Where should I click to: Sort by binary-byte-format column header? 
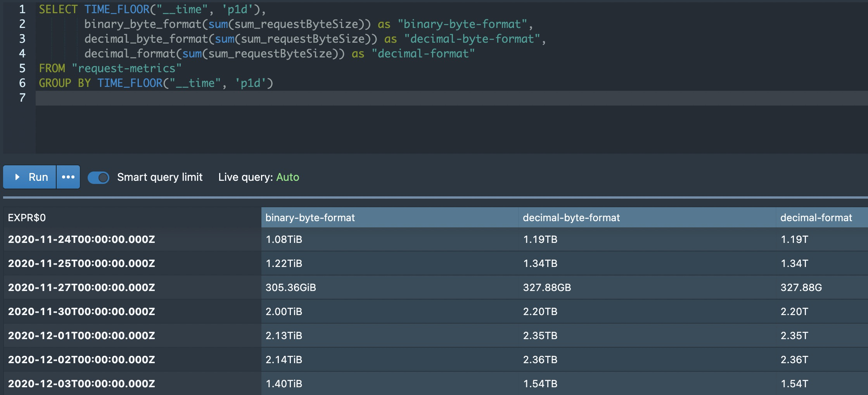pyautogui.click(x=390, y=217)
